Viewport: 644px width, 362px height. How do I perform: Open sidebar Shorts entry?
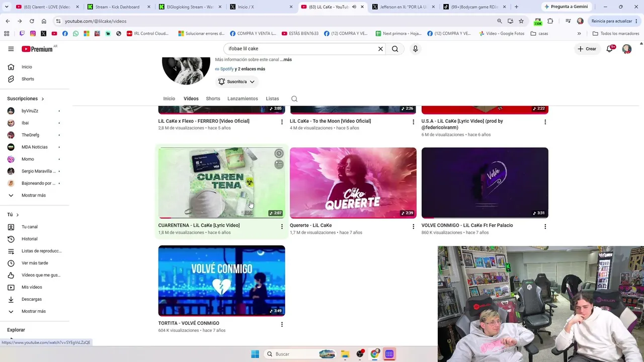pyautogui.click(x=28, y=79)
